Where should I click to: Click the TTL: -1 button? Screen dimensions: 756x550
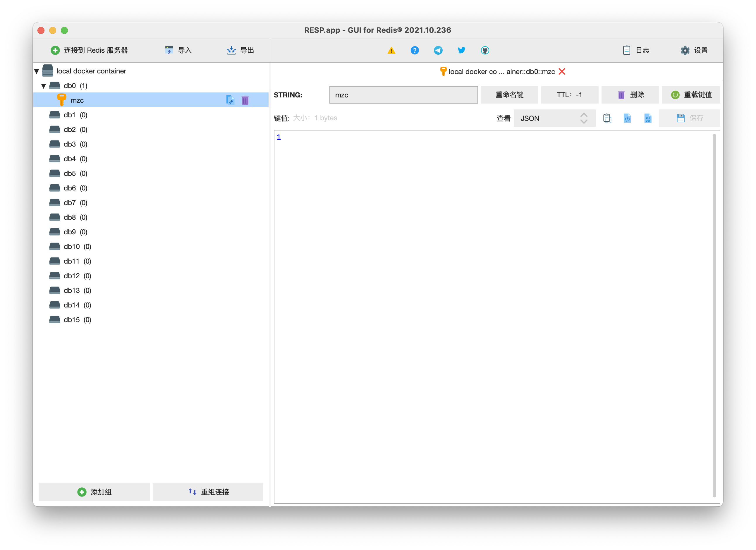(x=569, y=95)
